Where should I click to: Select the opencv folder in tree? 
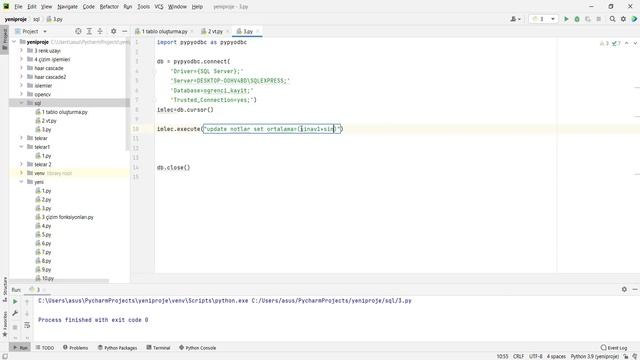click(42, 94)
